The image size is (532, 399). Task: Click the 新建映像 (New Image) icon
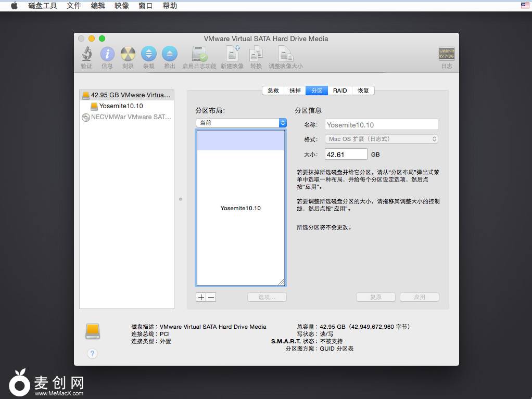[232, 54]
